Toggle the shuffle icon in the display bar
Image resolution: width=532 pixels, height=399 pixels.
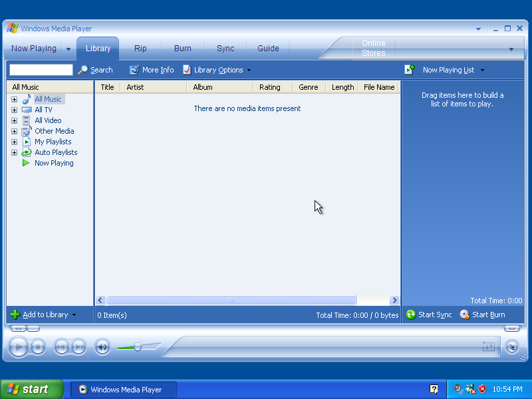[x=488, y=346]
